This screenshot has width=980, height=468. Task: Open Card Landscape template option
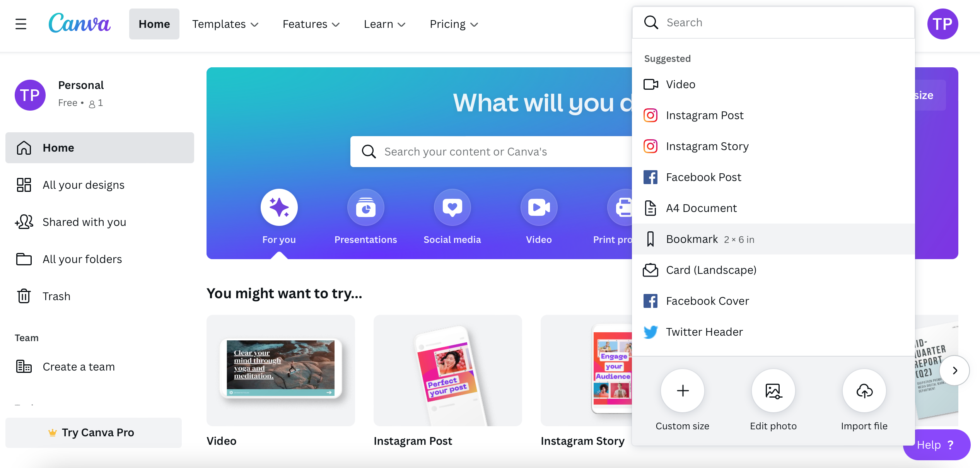coord(711,269)
